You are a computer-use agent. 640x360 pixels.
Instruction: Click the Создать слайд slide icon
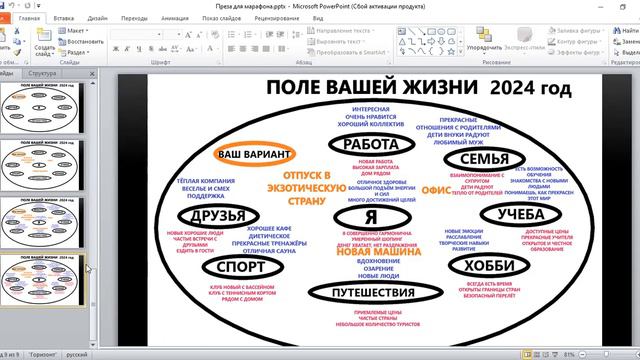44,35
